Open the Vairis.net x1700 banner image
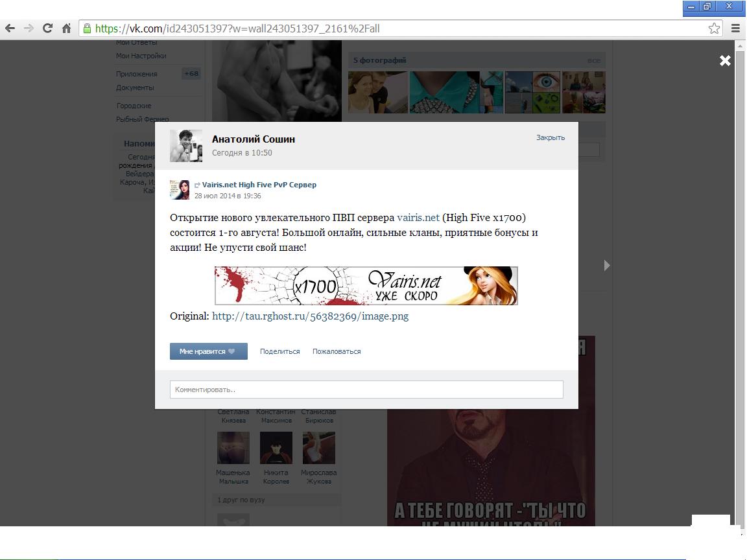This screenshot has width=747, height=560. (x=366, y=286)
